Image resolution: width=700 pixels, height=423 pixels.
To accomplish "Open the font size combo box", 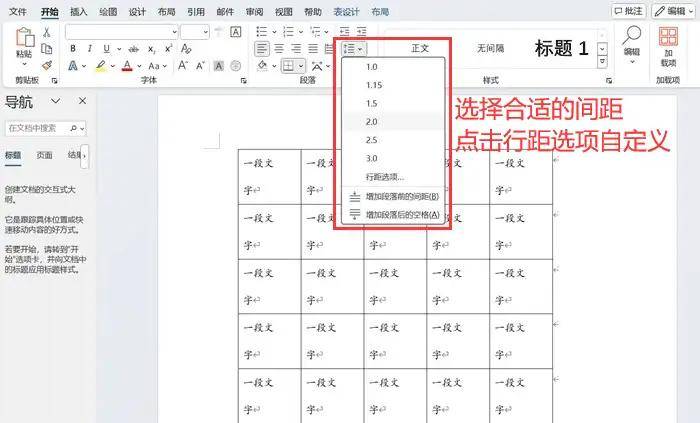I will (195, 32).
